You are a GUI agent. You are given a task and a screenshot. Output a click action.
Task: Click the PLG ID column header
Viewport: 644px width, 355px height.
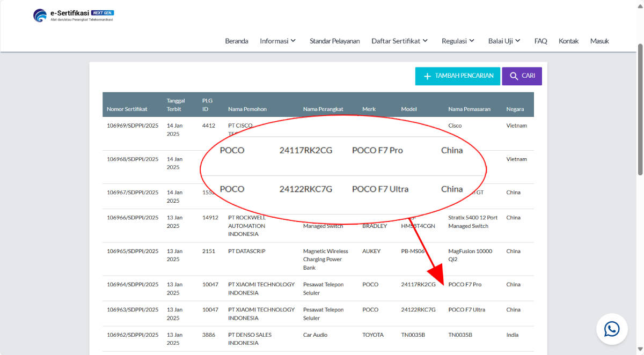[208, 105]
